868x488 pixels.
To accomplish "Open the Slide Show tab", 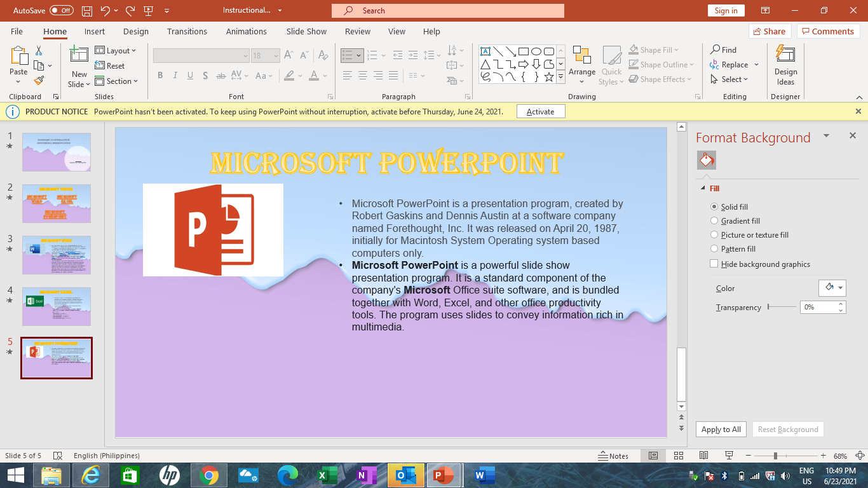I will click(x=306, y=31).
